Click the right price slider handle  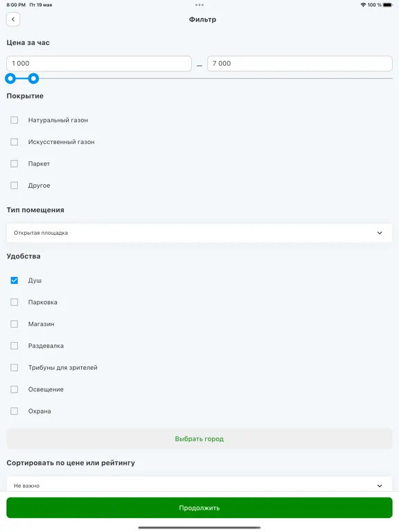tap(33, 79)
